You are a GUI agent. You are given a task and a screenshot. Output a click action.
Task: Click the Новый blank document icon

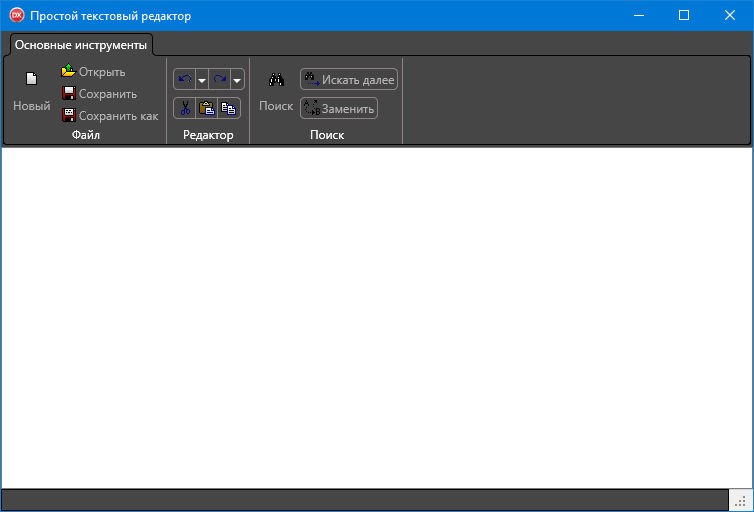click(31, 78)
